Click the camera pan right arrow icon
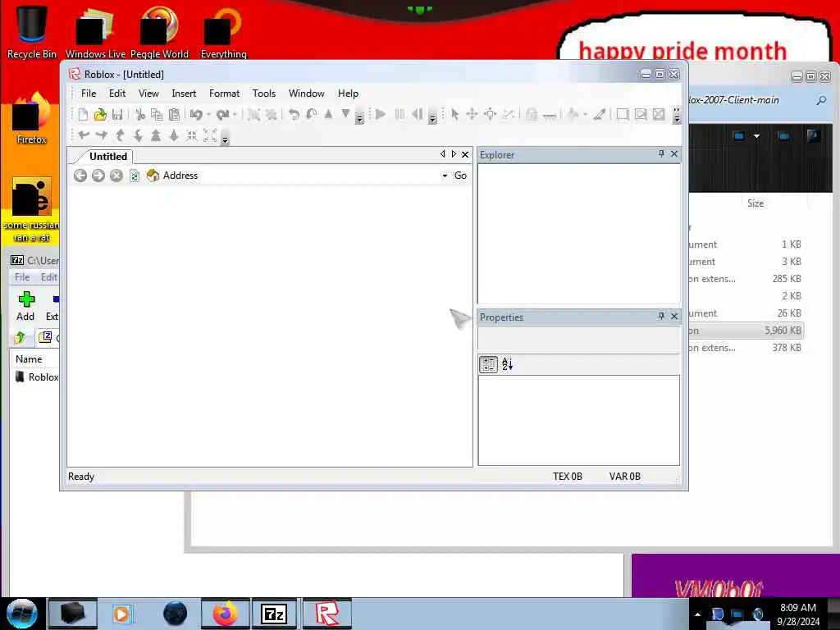 tap(101, 135)
